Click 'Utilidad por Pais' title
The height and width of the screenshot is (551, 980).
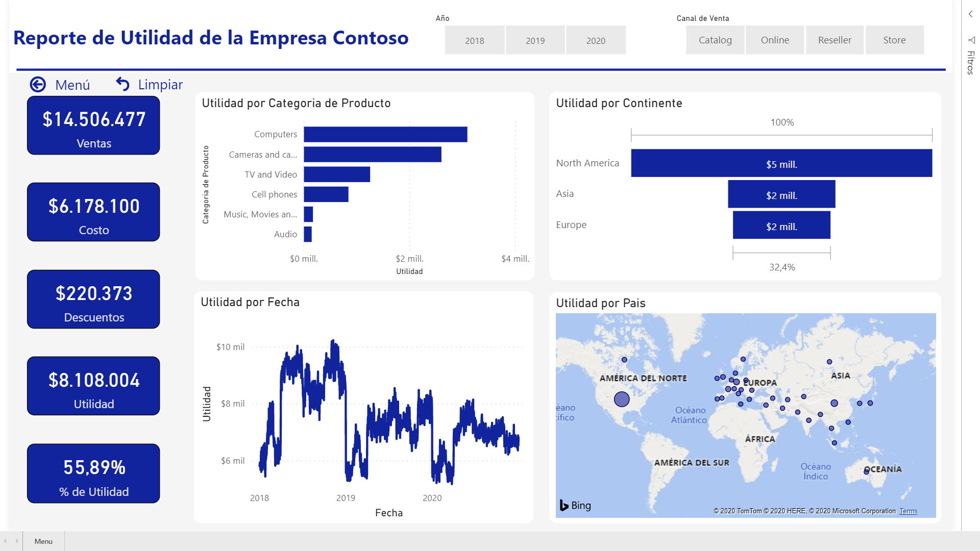click(601, 303)
